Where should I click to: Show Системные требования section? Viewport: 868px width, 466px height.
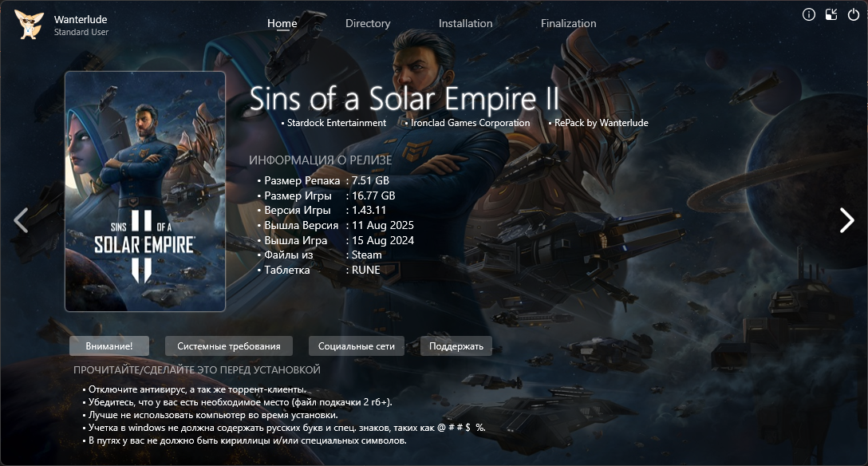click(x=229, y=346)
